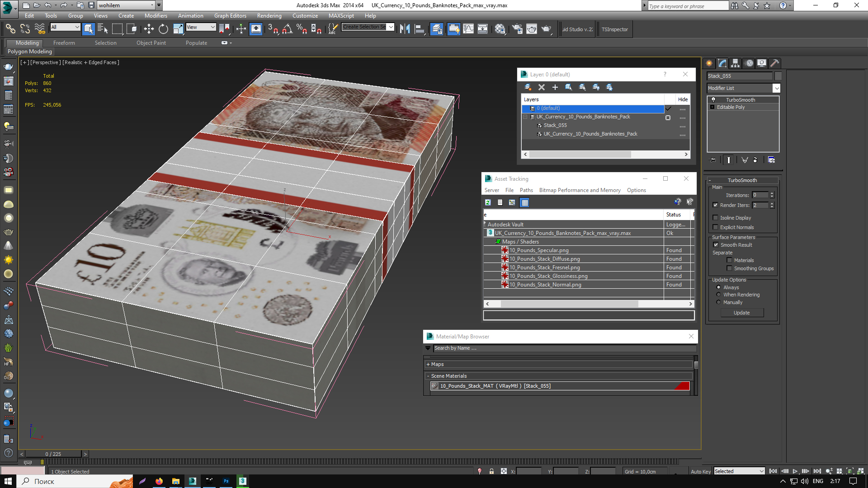Image resolution: width=868 pixels, height=488 pixels.
Task: Open Paths menu in Asset Tracking
Action: pyautogui.click(x=526, y=190)
